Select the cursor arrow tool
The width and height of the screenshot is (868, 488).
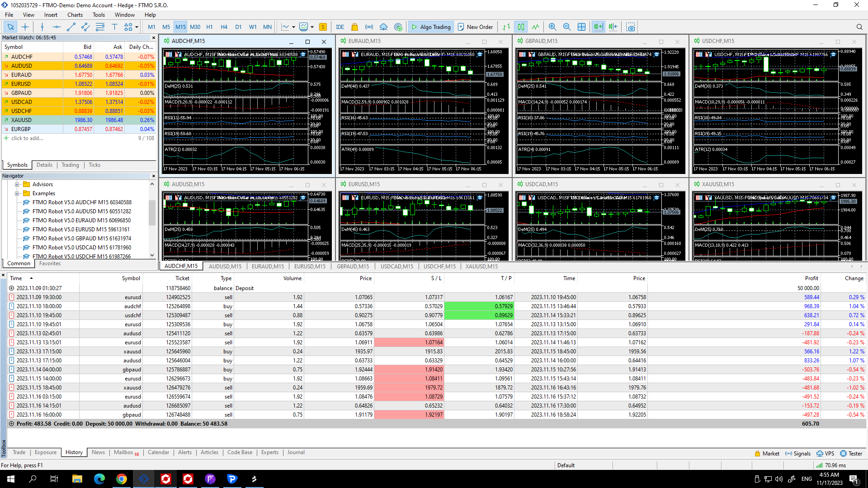pos(10,27)
